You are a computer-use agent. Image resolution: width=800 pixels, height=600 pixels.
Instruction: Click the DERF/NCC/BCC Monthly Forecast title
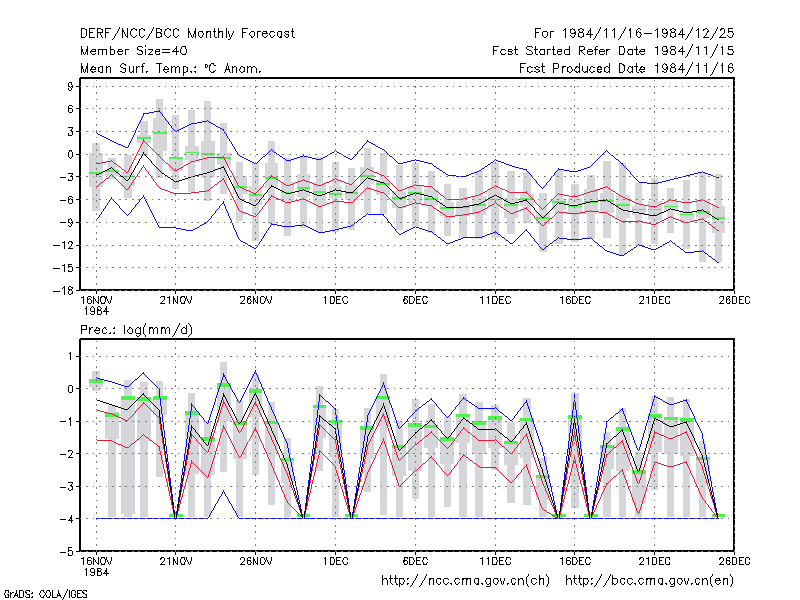point(187,34)
